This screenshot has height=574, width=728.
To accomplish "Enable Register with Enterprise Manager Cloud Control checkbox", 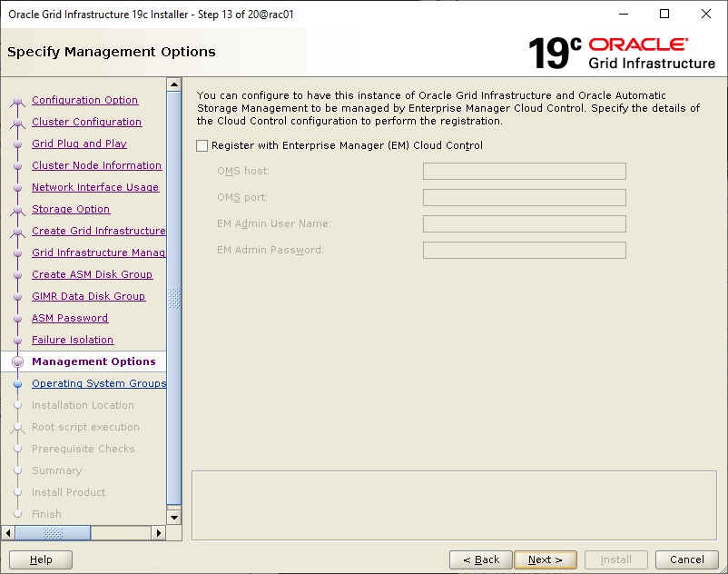I will coord(202,146).
